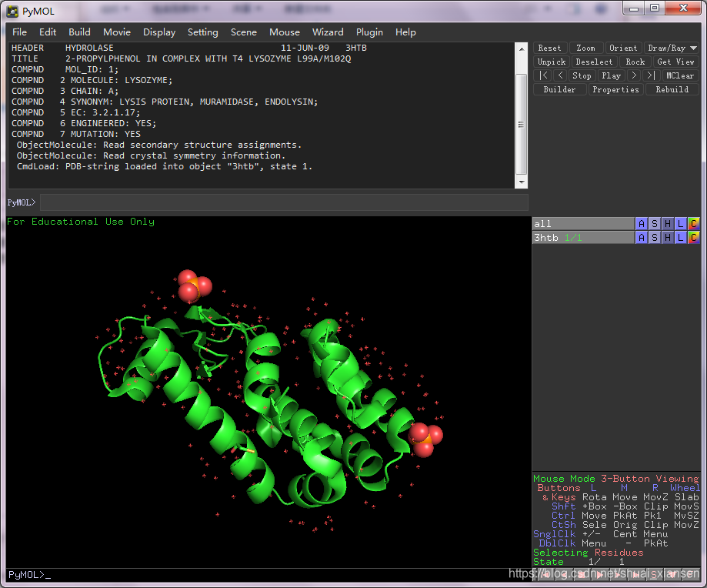Click the Orient button

click(623, 48)
